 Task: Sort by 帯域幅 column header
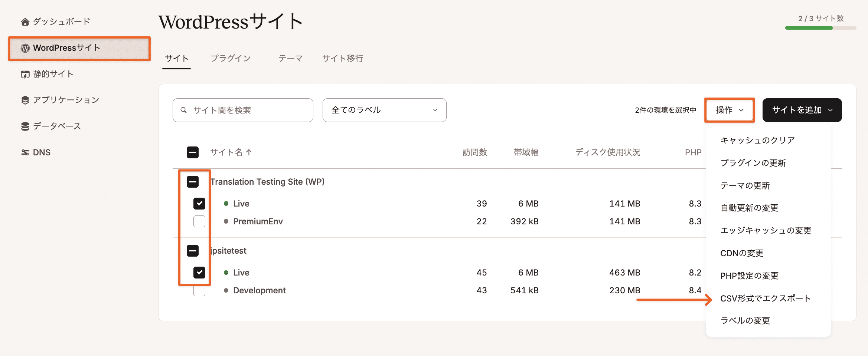point(526,152)
